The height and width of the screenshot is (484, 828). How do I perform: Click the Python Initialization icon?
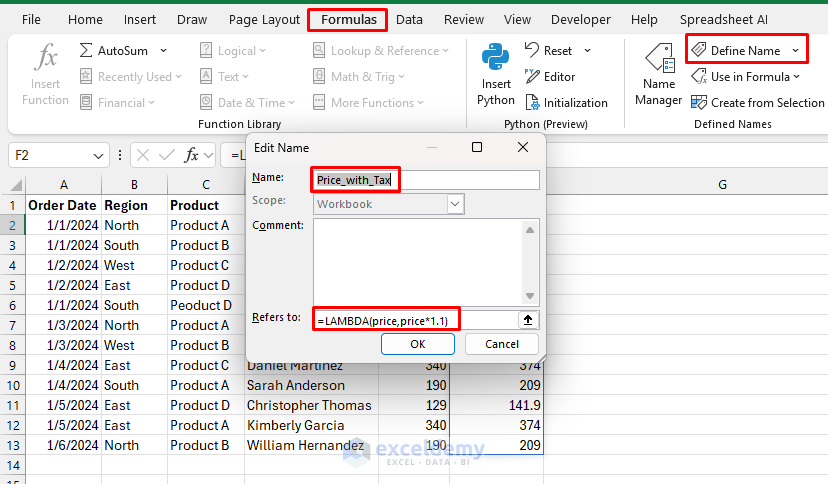(x=530, y=103)
